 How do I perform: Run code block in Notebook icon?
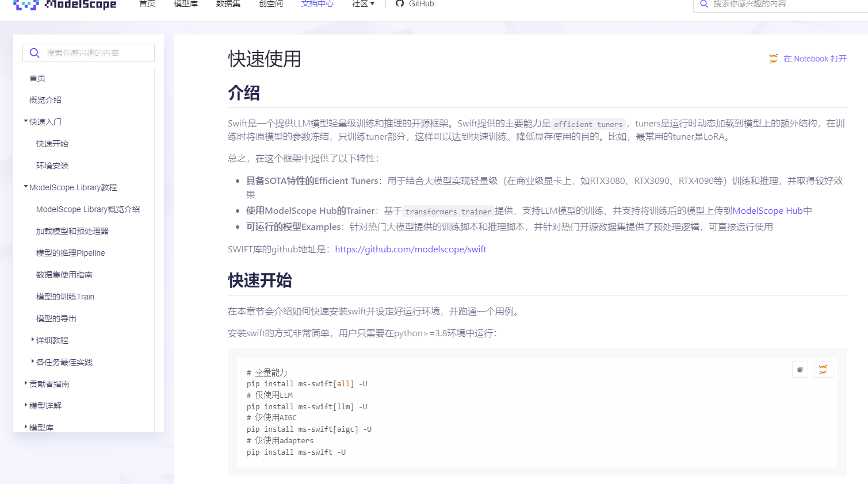tap(823, 370)
